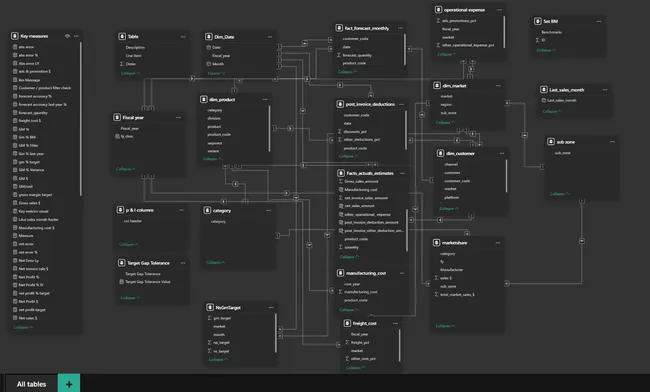Collapse the operational expense table
This screenshot has height=392, width=650.
[x=446, y=54]
